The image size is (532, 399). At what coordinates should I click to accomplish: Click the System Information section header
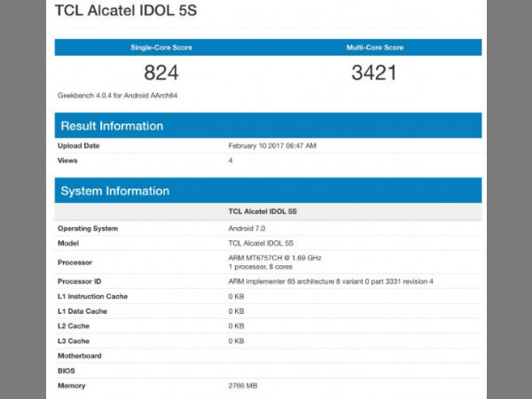coord(268,191)
